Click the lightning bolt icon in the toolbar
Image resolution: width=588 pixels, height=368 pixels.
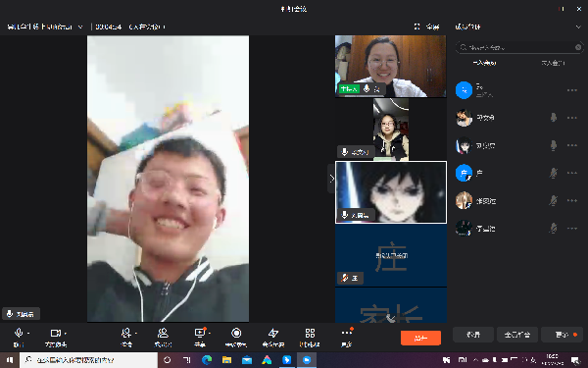(273, 333)
